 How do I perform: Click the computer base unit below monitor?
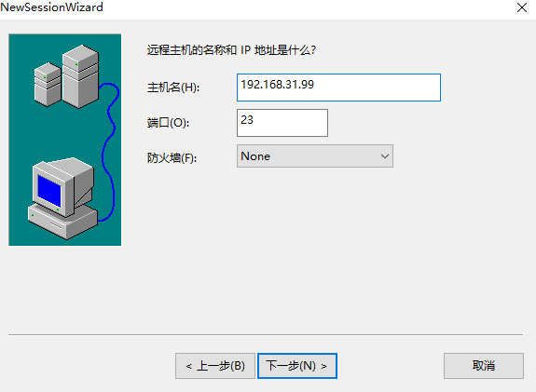coord(62,222)
